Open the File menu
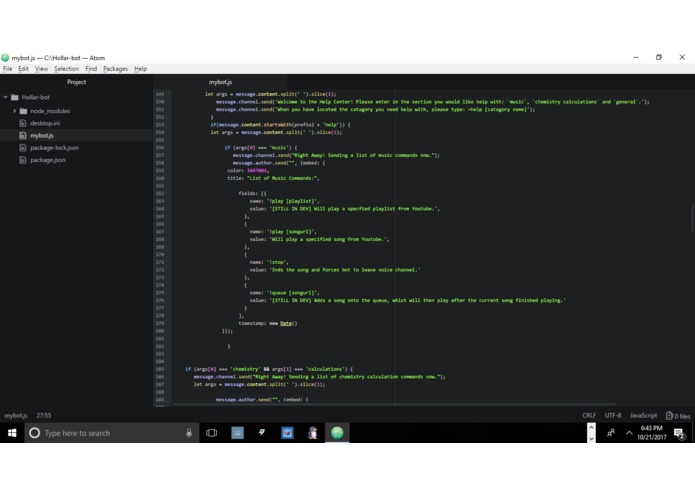 click(x=8, y=69)
